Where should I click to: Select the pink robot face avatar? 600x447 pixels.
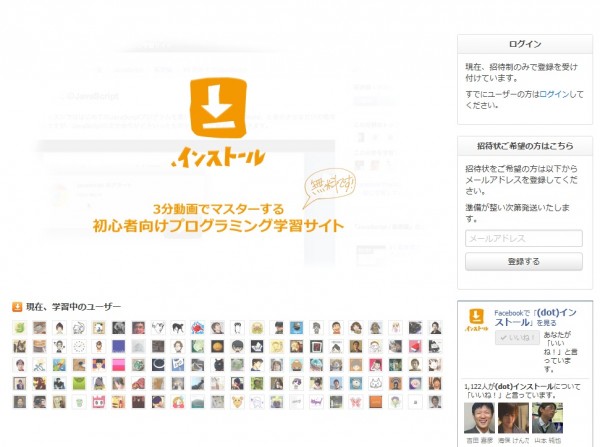click(x=99, y=402)
